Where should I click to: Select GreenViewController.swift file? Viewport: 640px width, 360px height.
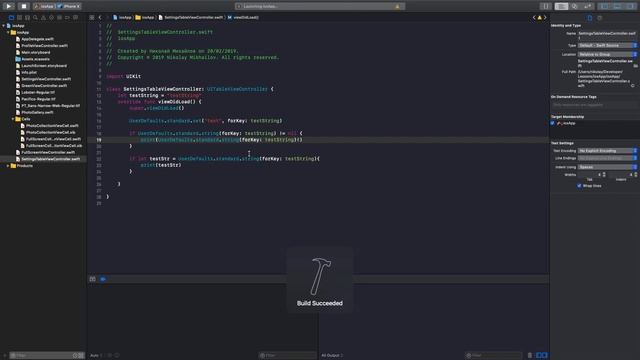[x=44, y=86]
